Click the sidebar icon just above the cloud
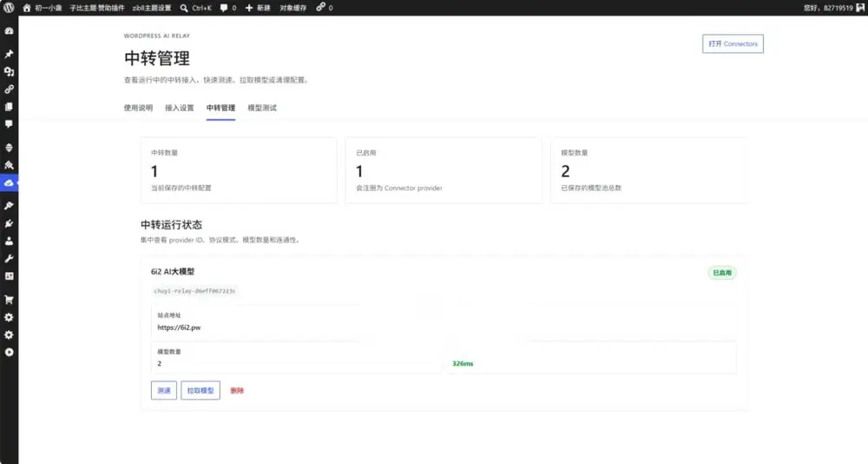This screenshot has height=464, width=868. pos(9,165)
